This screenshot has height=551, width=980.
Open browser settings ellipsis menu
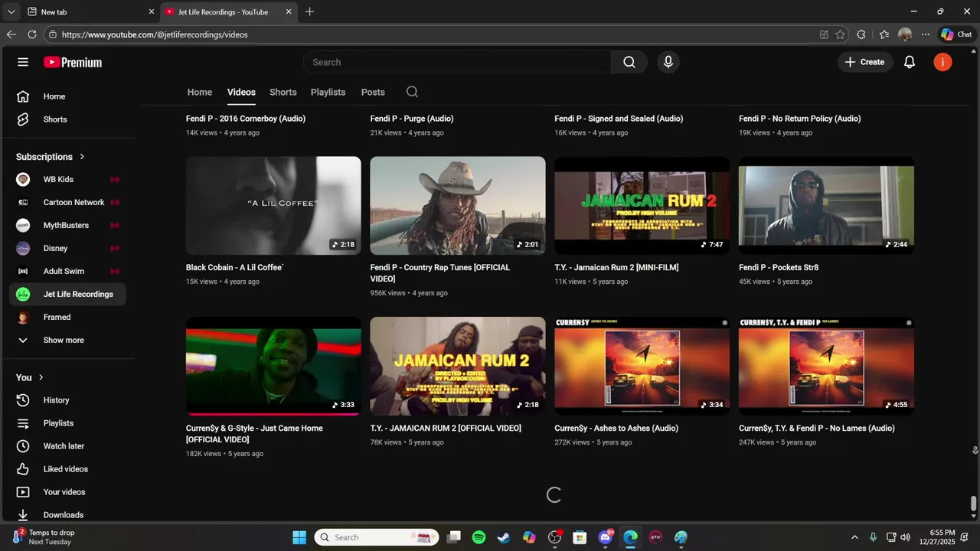[926, 34]
